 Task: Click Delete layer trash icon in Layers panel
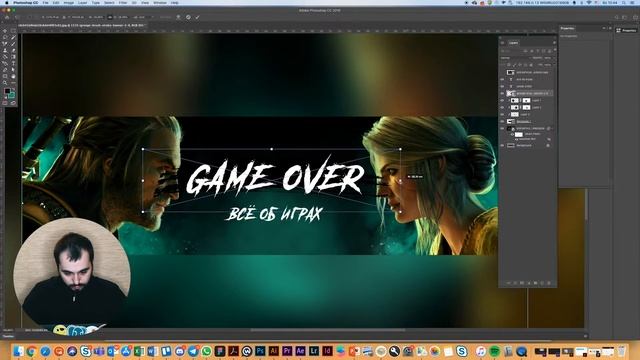coord(549,282)
